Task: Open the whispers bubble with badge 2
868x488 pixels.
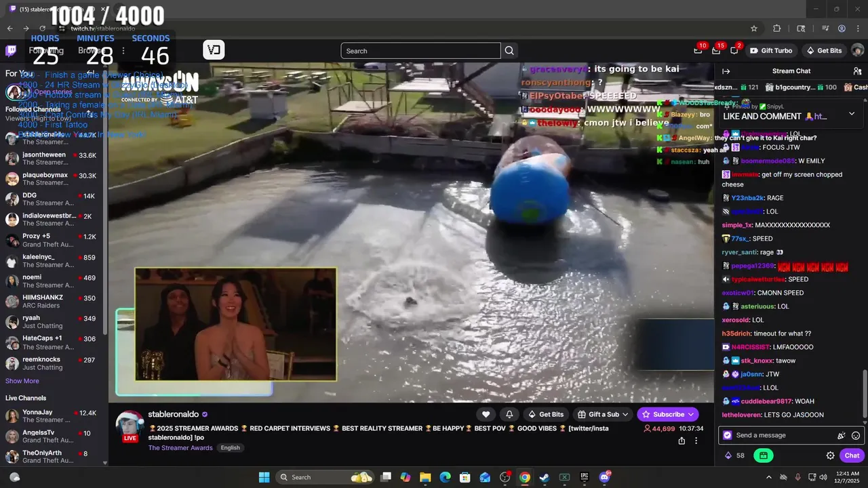Action: [734, 50]
